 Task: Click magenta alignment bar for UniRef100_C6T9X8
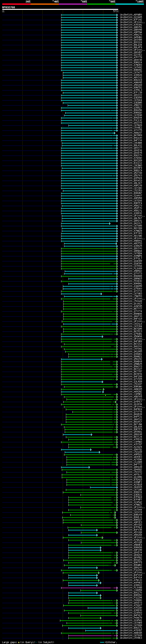[x=93, y=636]
